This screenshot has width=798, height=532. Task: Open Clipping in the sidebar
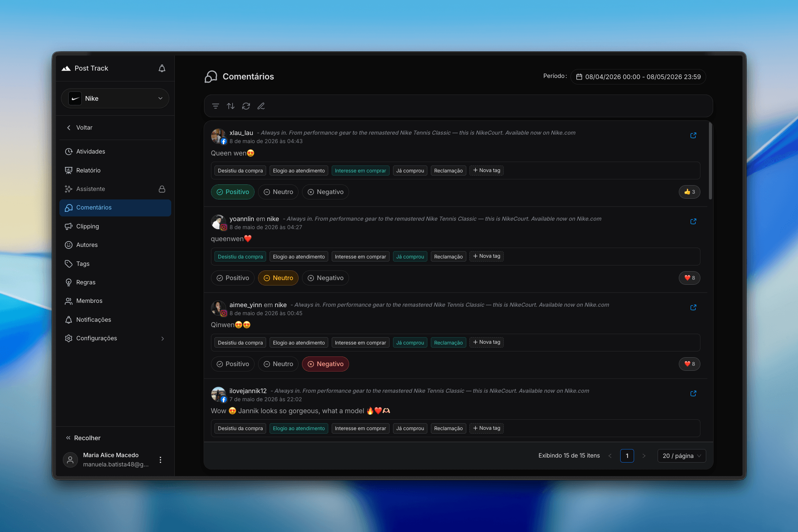pyautogui.click(x=115, y=226)
